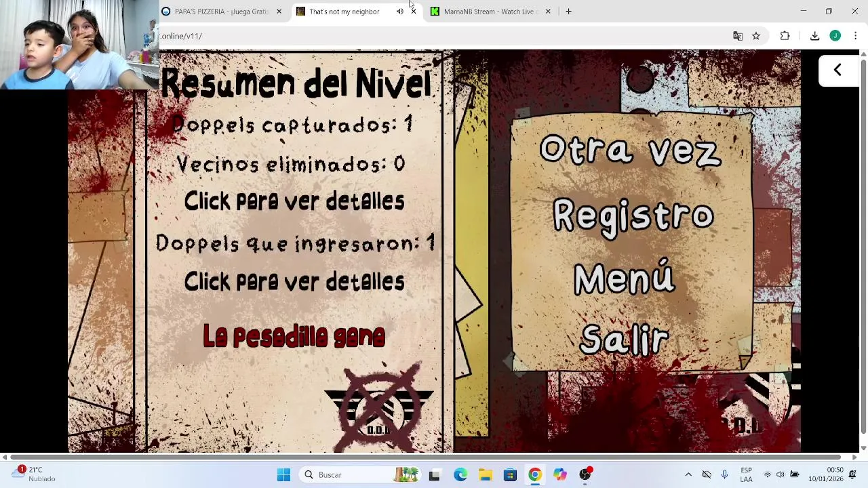Close the MarnaNB Stream tab
The height and width of the screenshot is (488, 868).
[x=548, y=12]
